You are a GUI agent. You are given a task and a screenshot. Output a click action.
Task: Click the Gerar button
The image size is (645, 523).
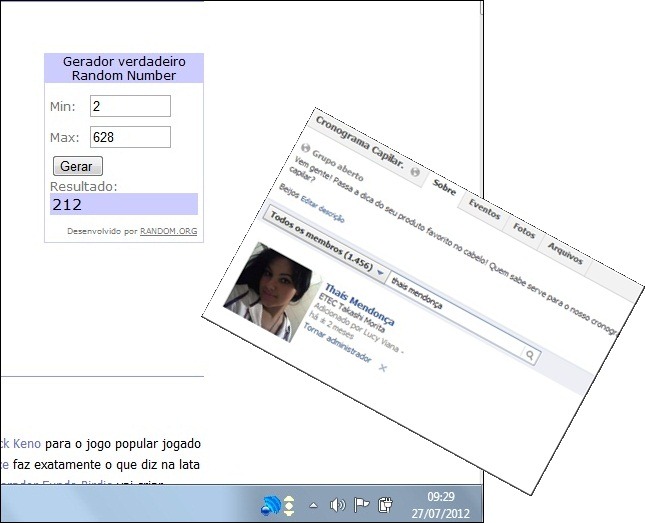coord(78,166)
